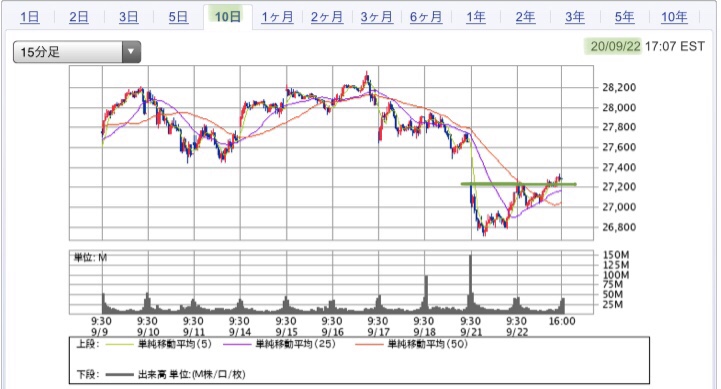Click the 75M volume axis label

click(612, 284)
